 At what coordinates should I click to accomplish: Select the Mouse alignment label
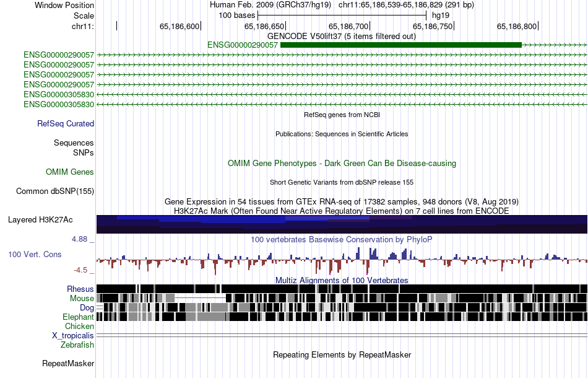[x=82, y=299]
